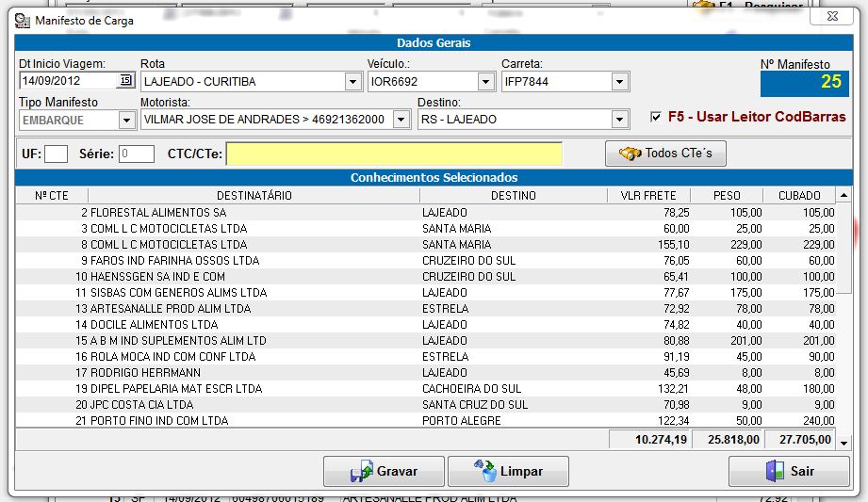Click the CUBADO column header
This screenshot has width=868, height=502.
799,195
